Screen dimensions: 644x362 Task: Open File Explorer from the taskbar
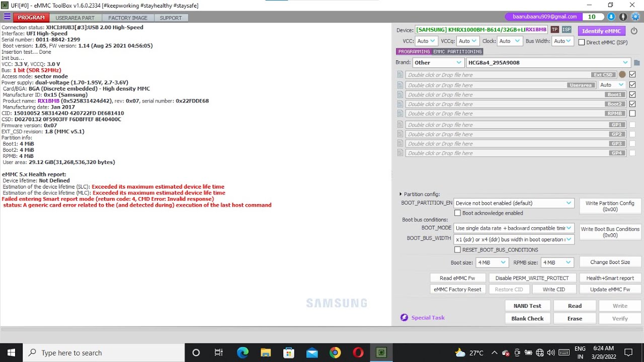click(266, 352)
